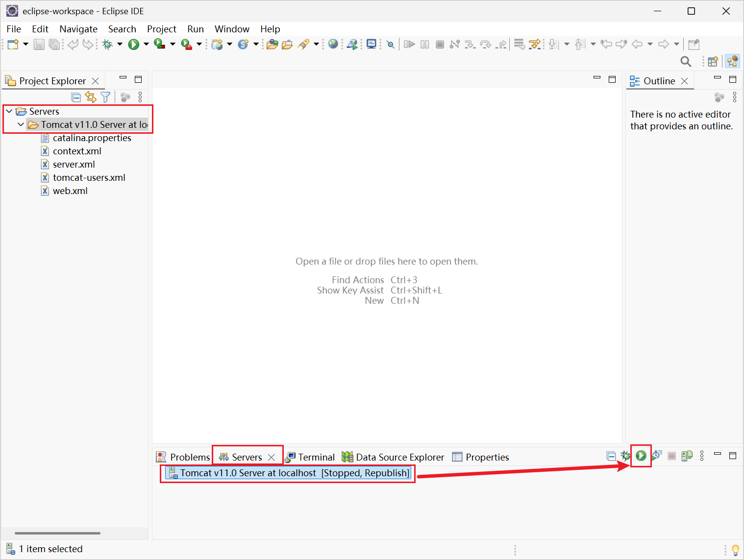The height and width of the screenshot is (560, 744).
Task: Click the New Servlet 'S' icon
Action: [243, 45]
